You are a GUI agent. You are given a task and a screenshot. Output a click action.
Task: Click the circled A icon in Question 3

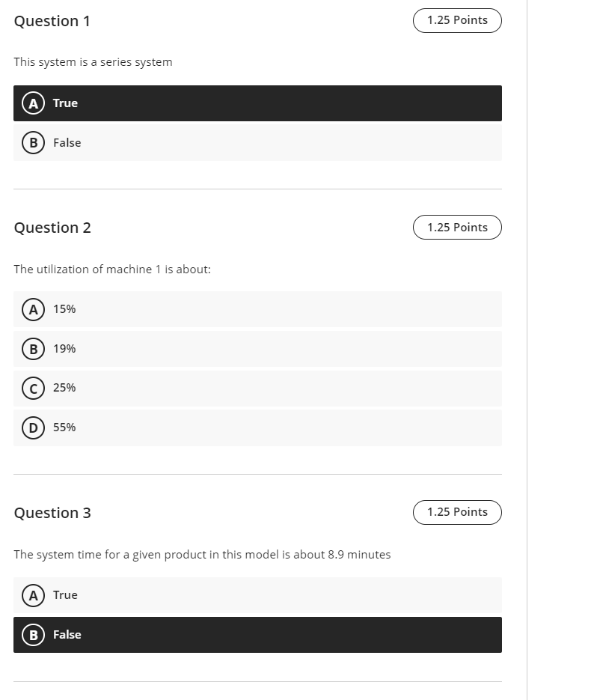point(32,594)
